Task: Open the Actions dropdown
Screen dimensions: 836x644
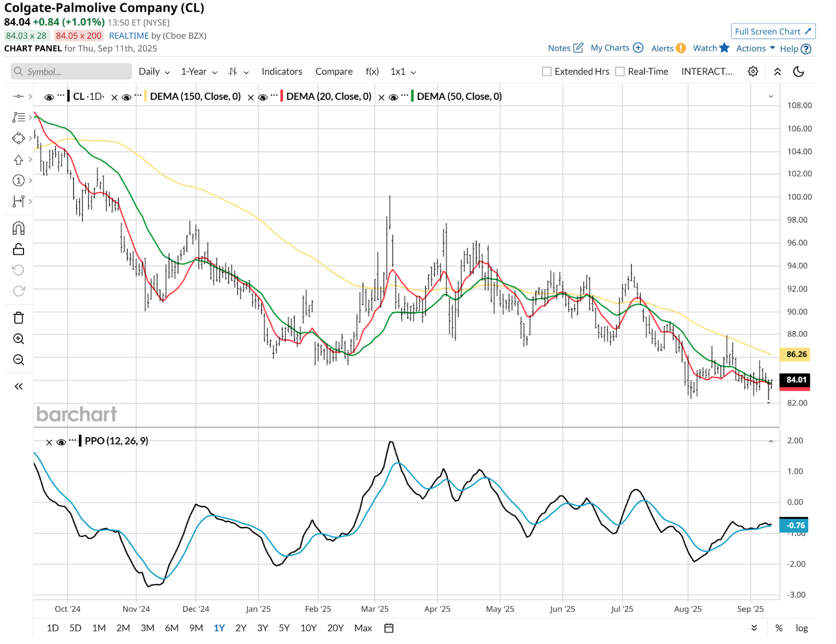Action: coord(756,48)
